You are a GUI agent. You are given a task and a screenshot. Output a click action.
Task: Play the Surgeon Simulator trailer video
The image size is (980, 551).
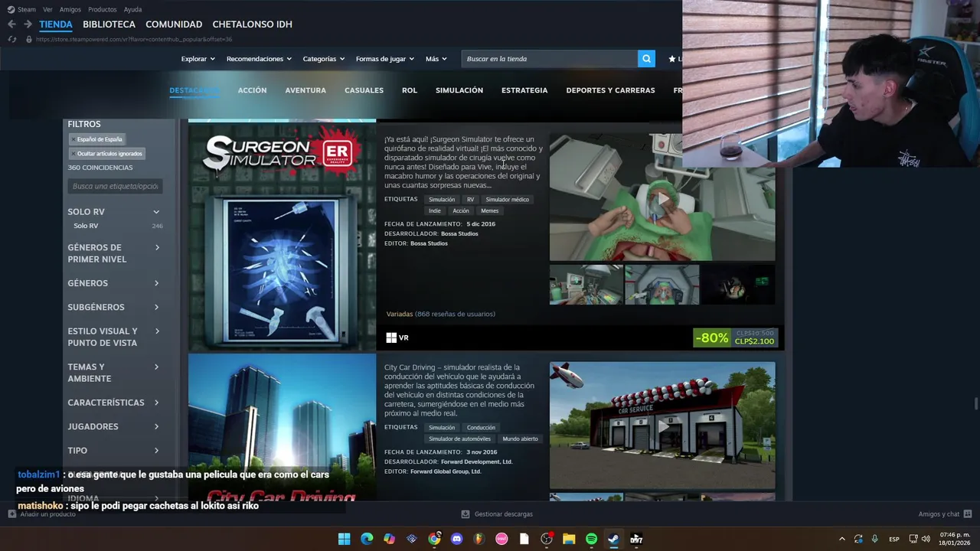[662, 197]
